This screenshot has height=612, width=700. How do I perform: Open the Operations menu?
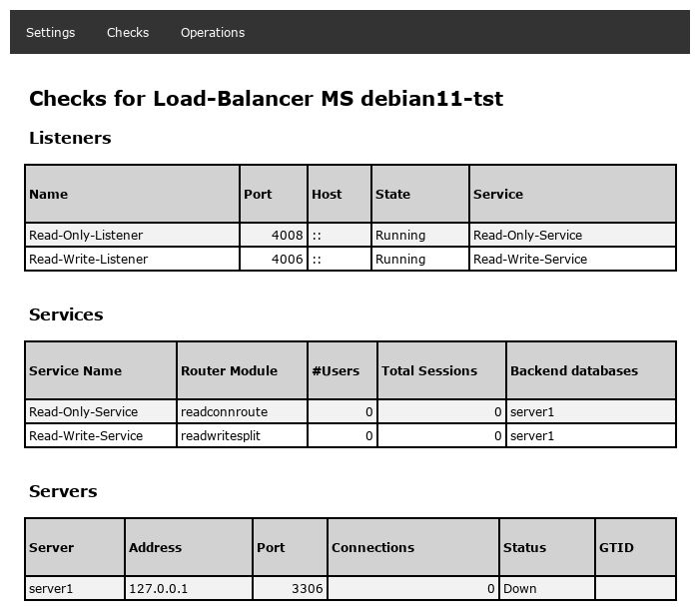tap(213, 32)
